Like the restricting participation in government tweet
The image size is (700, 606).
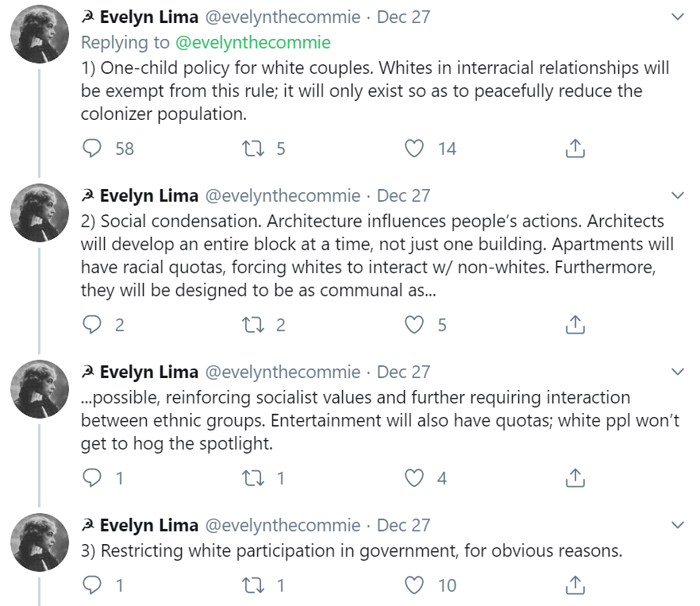coord(414,585)
